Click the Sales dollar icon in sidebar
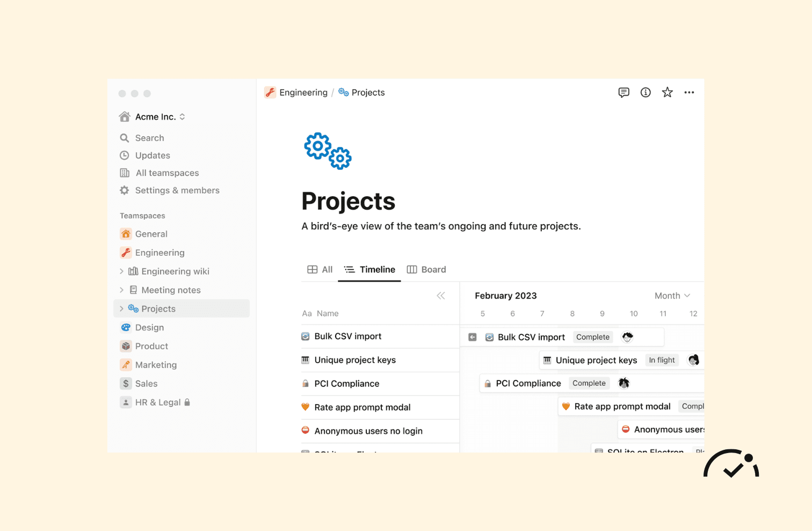The image size is (812, 531). click(126, 383)
